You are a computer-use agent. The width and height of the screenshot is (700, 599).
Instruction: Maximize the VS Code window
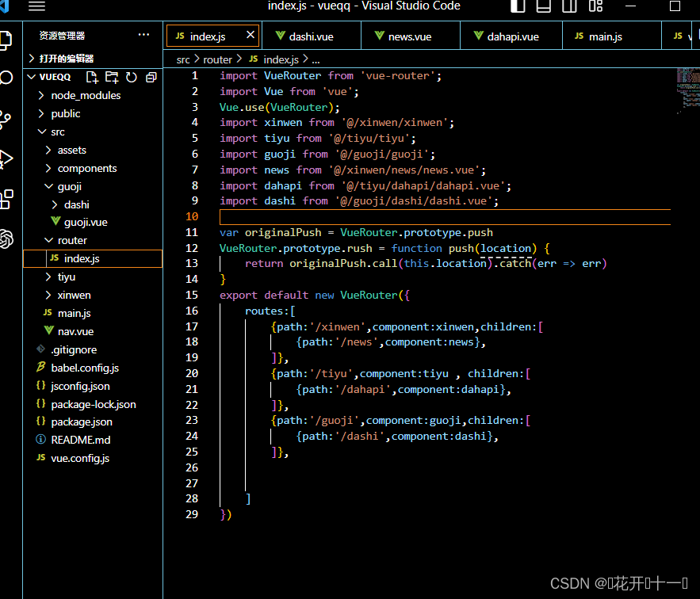[675, 6]
